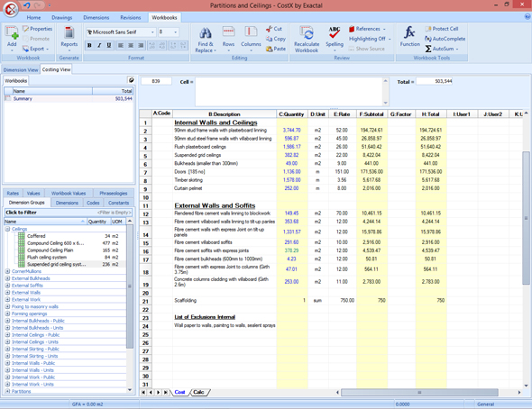Open the Phraseologies tab
This screenshot has height=409, width=532.
tap(114, 193)
